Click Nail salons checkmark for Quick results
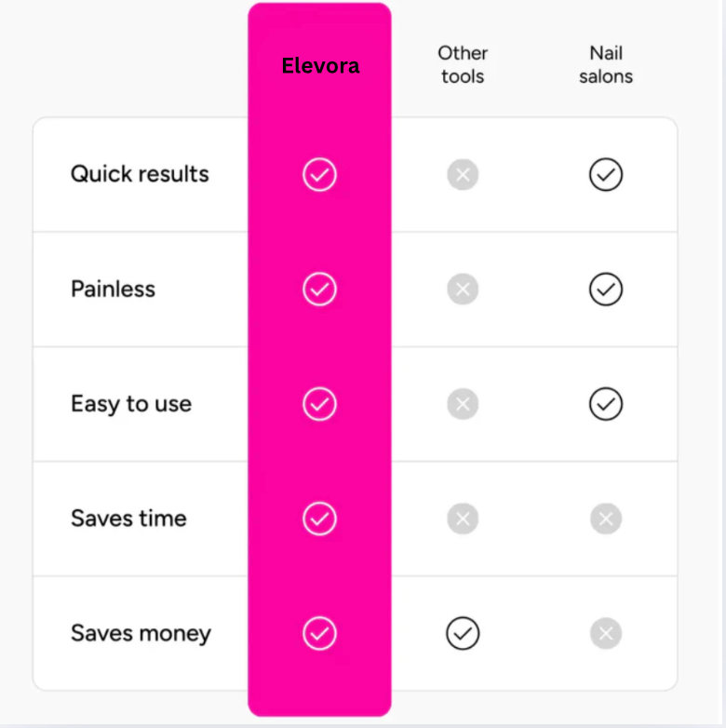Image resolution: width=726 pixels, height=728 pixels. pyautogui.click(x=606, y=174)
